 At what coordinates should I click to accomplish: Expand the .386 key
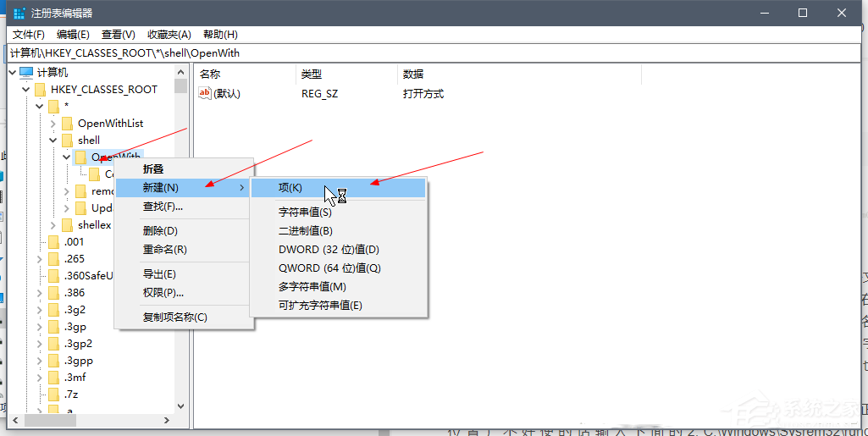40,292
